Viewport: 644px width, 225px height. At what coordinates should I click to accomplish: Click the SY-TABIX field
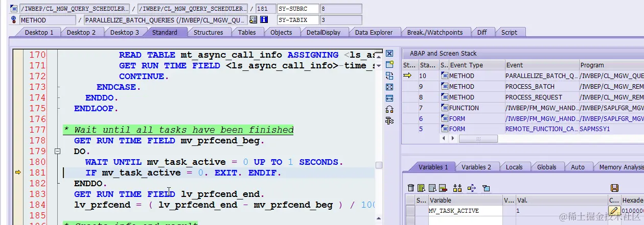pos(297,20)
